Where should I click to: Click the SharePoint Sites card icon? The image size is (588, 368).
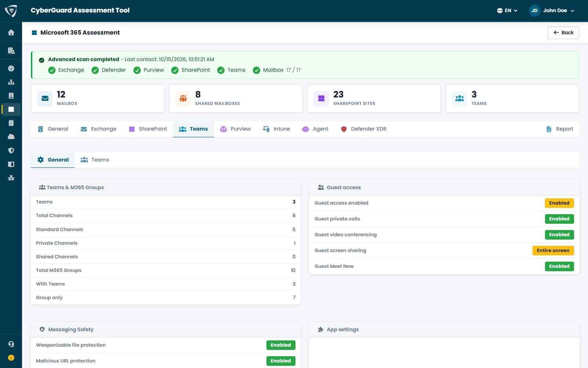point(321,99)
